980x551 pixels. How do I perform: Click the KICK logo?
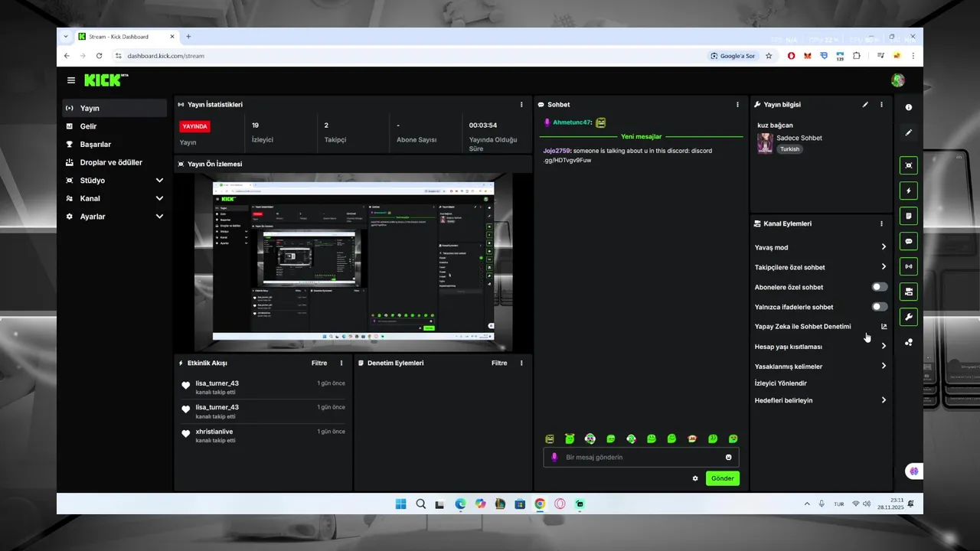106,80
